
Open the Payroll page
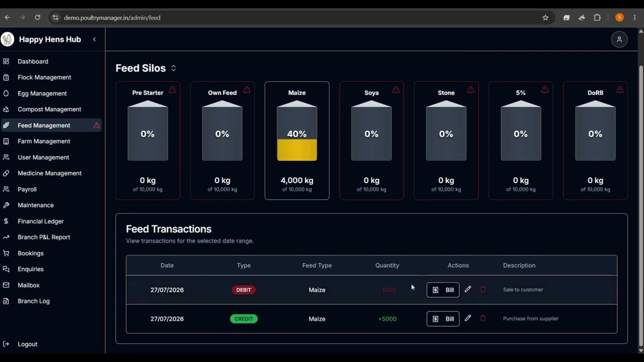(x=51, y=189)
